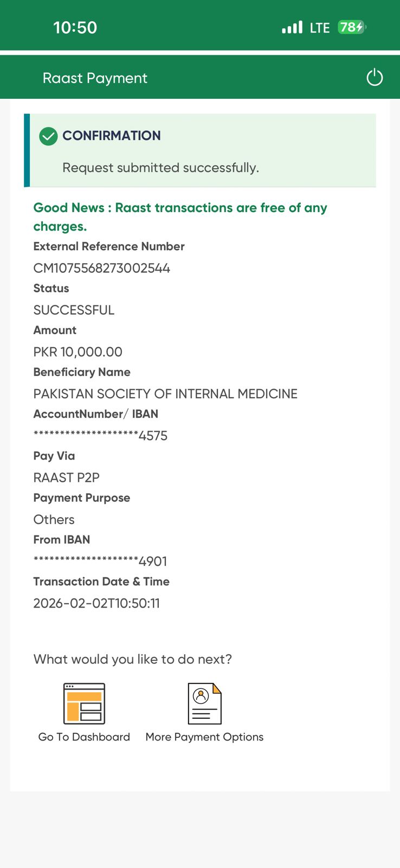Select the external reference number CM1075568273002544
Screen dimensions: 400x868
[x=102, y=268]
